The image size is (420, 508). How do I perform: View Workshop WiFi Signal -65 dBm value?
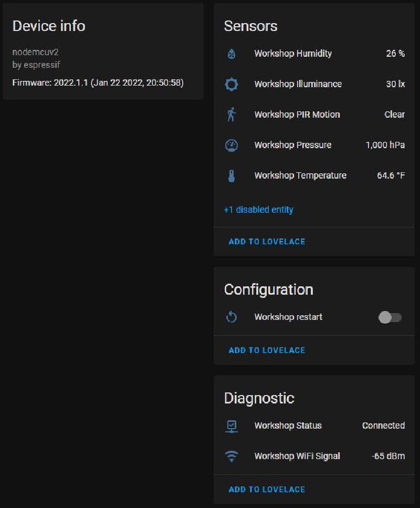[x=387, y=457]
